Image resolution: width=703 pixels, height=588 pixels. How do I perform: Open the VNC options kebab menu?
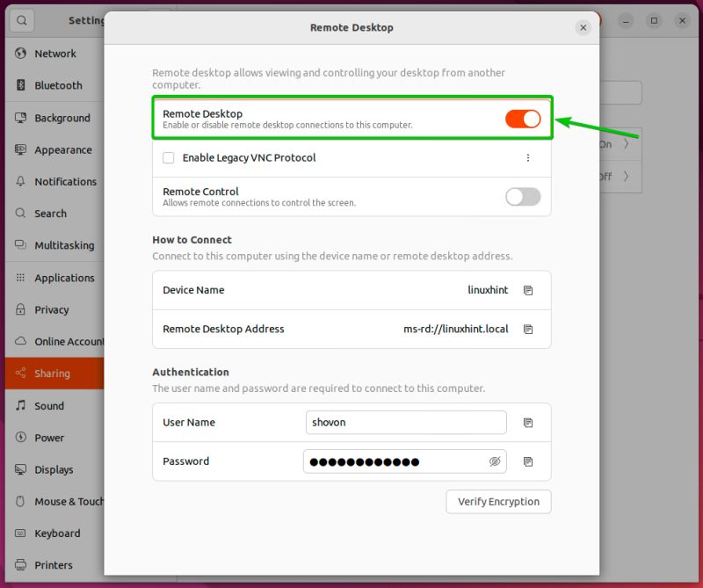pos(528,156)
